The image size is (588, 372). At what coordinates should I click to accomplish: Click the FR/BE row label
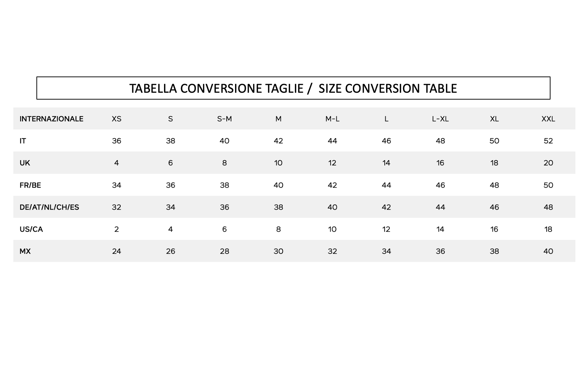30,185
